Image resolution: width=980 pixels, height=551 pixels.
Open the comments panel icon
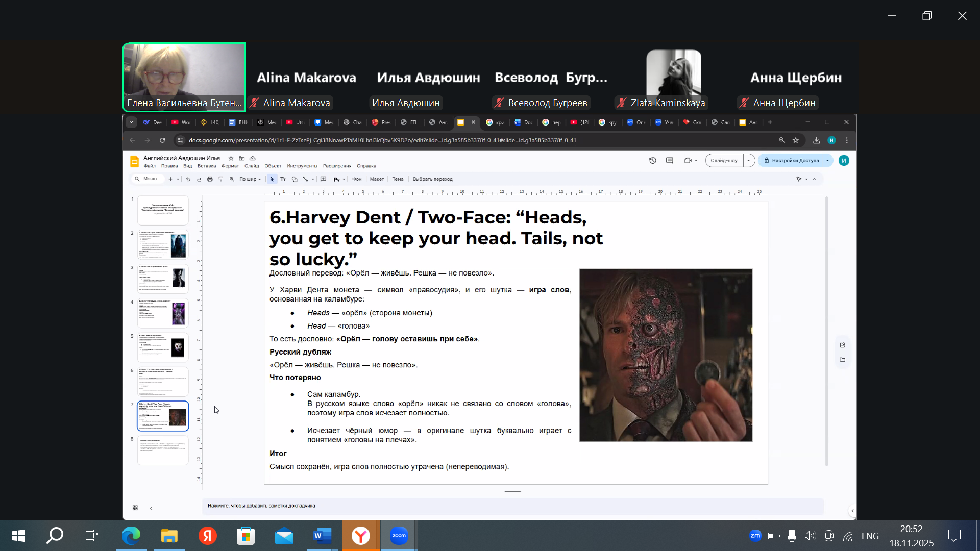(670, 160)
